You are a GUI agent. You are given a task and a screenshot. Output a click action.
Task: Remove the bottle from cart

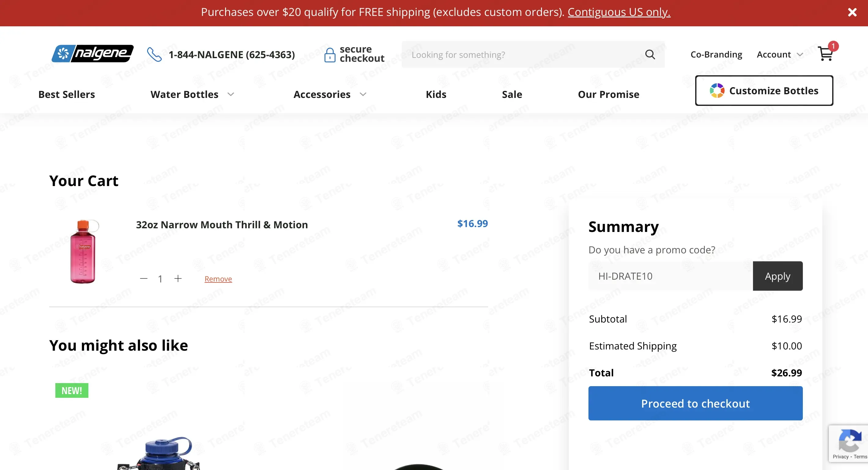(218, 279)
